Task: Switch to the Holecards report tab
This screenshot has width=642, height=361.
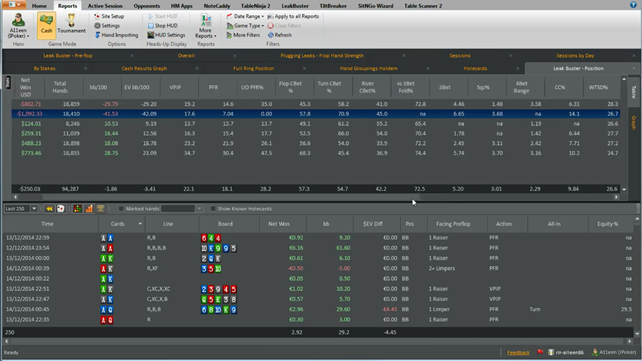Action: 475,68
